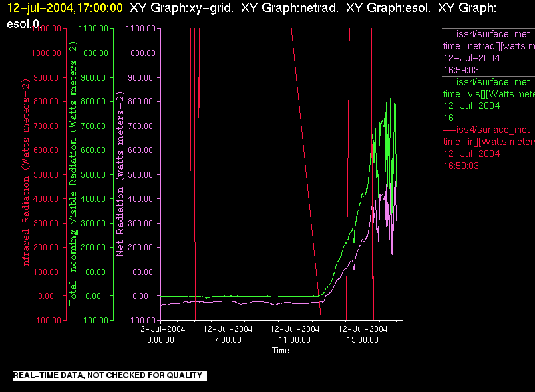Click the 'Time' x-axis title
The height and width of the screenshot is (392, 535).
pos(280,351)
